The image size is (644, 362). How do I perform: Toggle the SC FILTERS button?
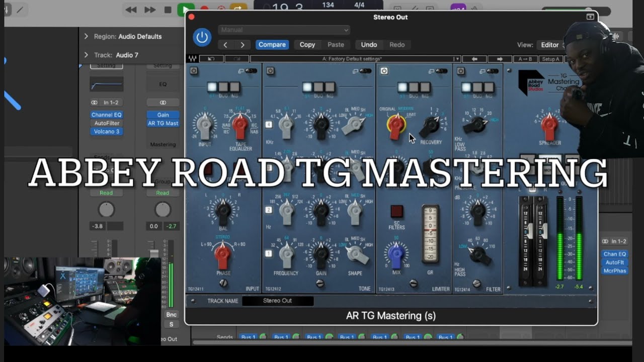click(x=396, y=212)
